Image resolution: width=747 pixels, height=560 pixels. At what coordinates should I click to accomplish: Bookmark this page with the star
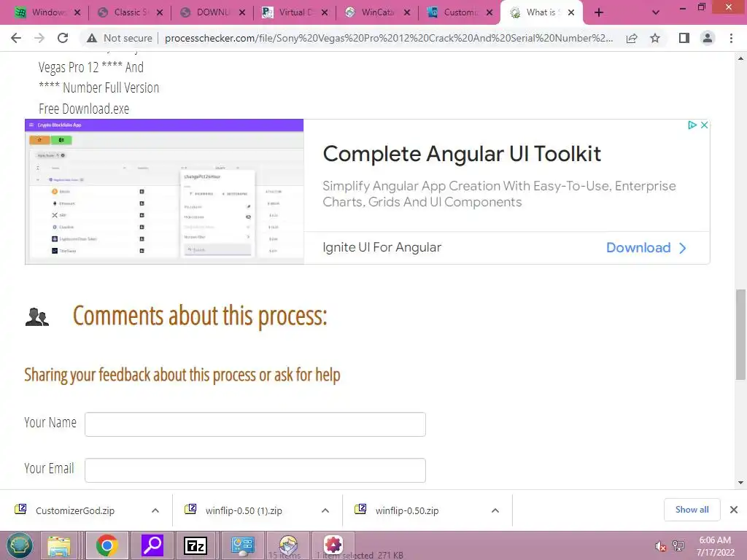pyautogui.click(x=655, y=38)
